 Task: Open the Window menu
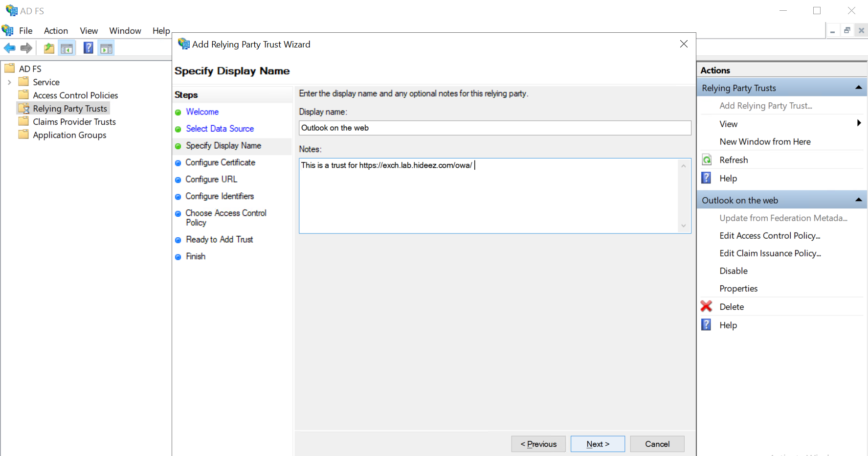point(125,31)
